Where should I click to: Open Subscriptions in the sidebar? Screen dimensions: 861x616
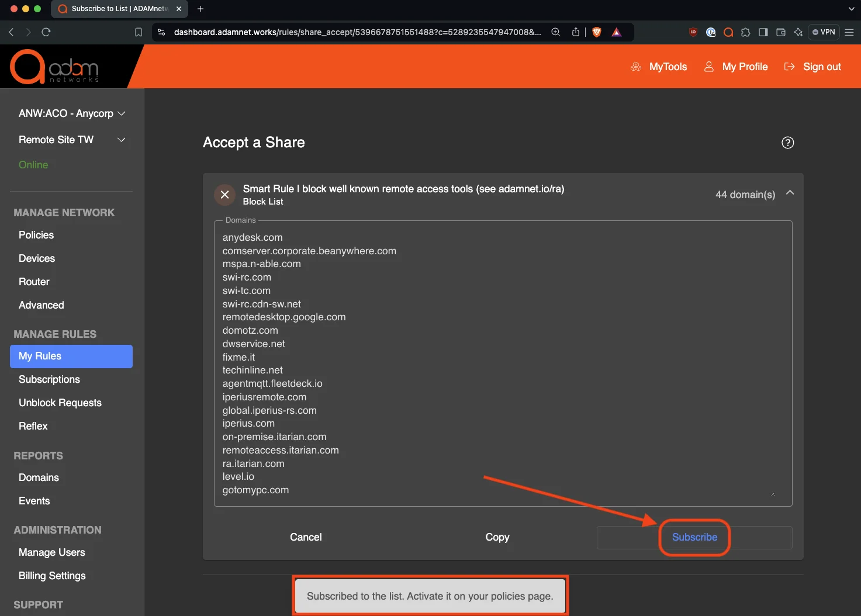pyautogui.click(x=49, y=379)
